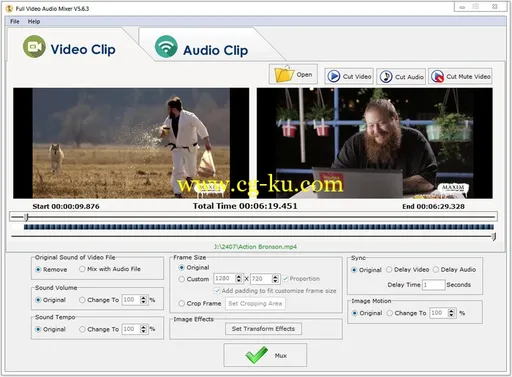Image resolution: width=512 pixels, height=377 pixels.
Task: Click the green Audio Clip wifi icon
Action: (166, 47)
